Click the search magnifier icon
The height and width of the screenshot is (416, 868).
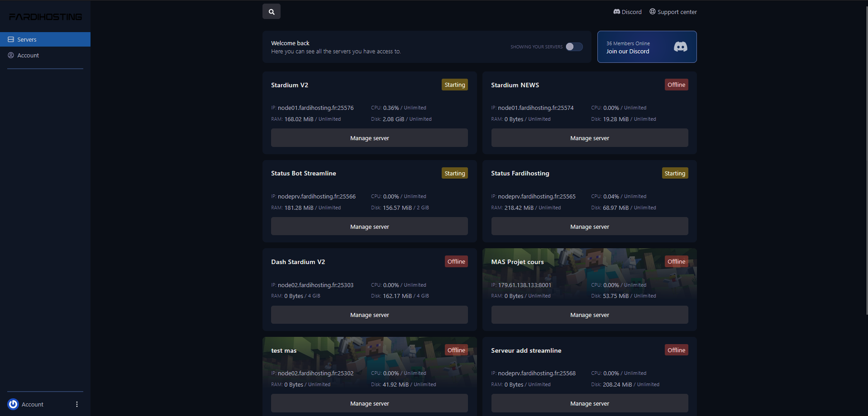(272, 12)
